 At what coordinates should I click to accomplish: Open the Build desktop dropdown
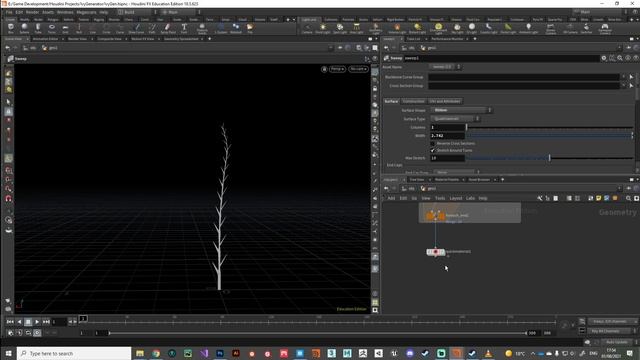pyautogui.click(x=137, y=12)
